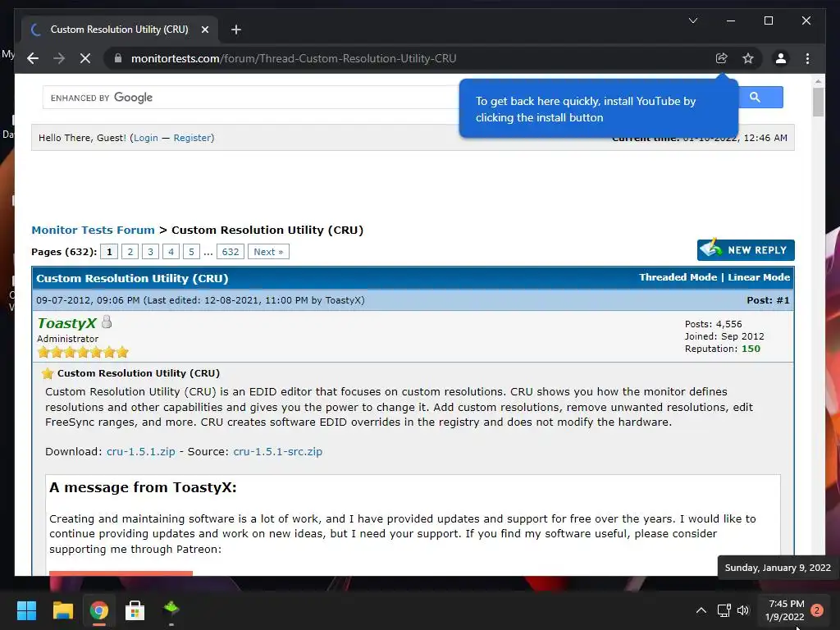Click the 'A message from ToastyX:' heading
This screenshot has width=840, height=630.
(x=143, y=487)
